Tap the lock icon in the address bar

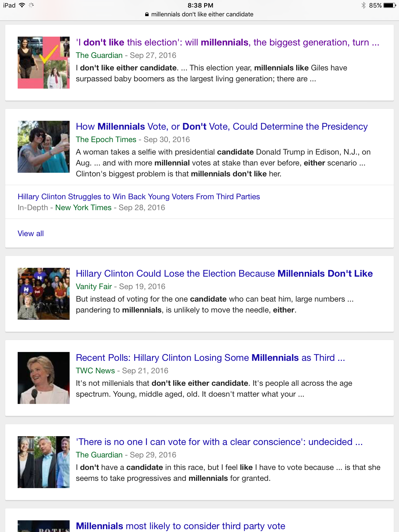pyautogui.click(x=147, y=15)
